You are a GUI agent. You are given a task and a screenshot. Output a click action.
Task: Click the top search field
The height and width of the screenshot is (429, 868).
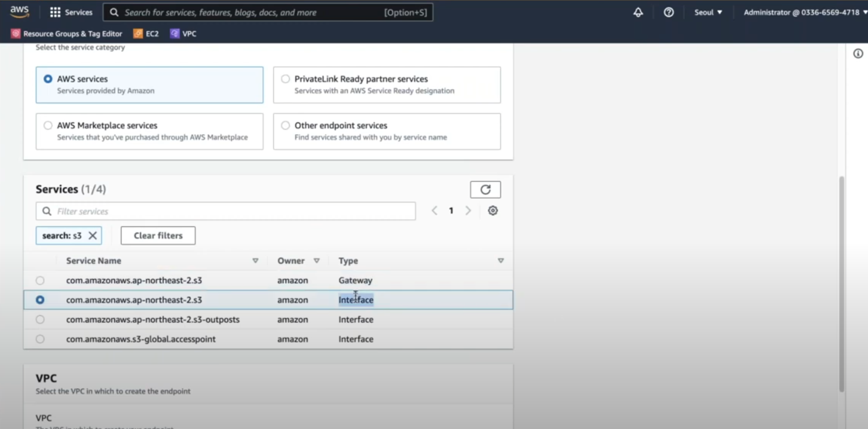click(x=268, y=12)
